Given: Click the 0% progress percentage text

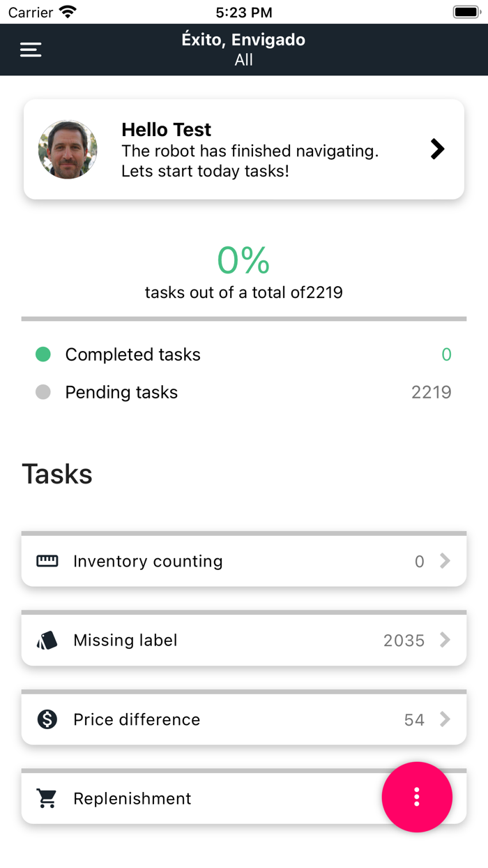Looking at the screenshot, I should click(x=243, y=261).
